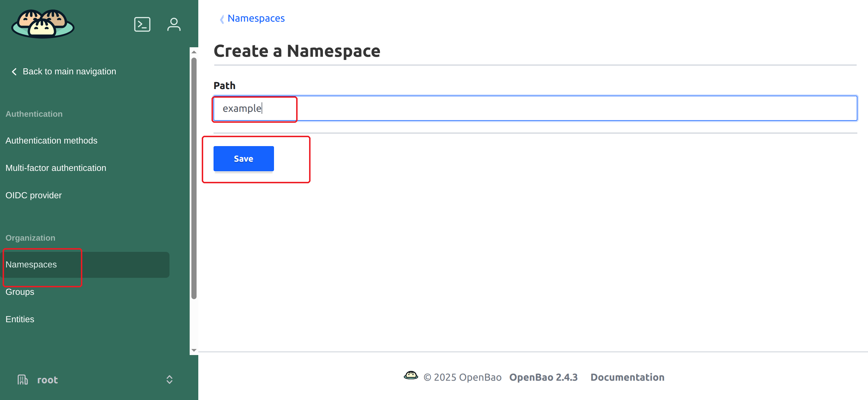Focus the Path input field
The height and width of the screenshot is (400, 868).
(535, 108)
